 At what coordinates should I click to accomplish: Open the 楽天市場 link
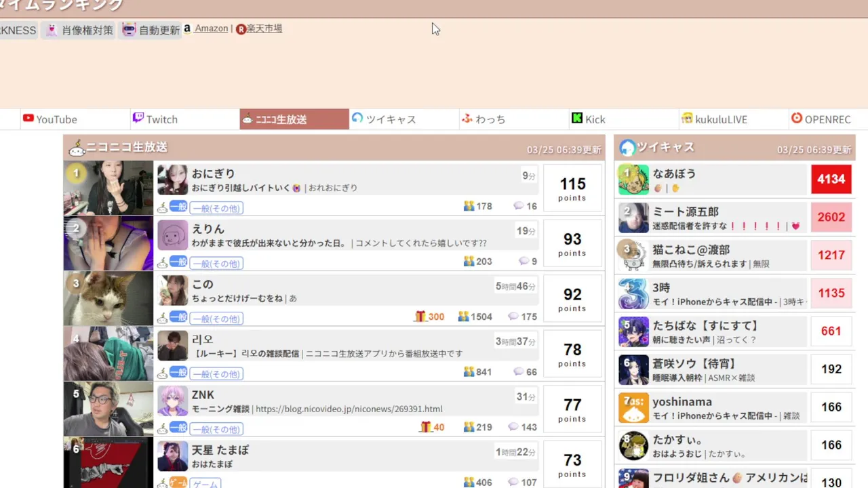[264, 28]
